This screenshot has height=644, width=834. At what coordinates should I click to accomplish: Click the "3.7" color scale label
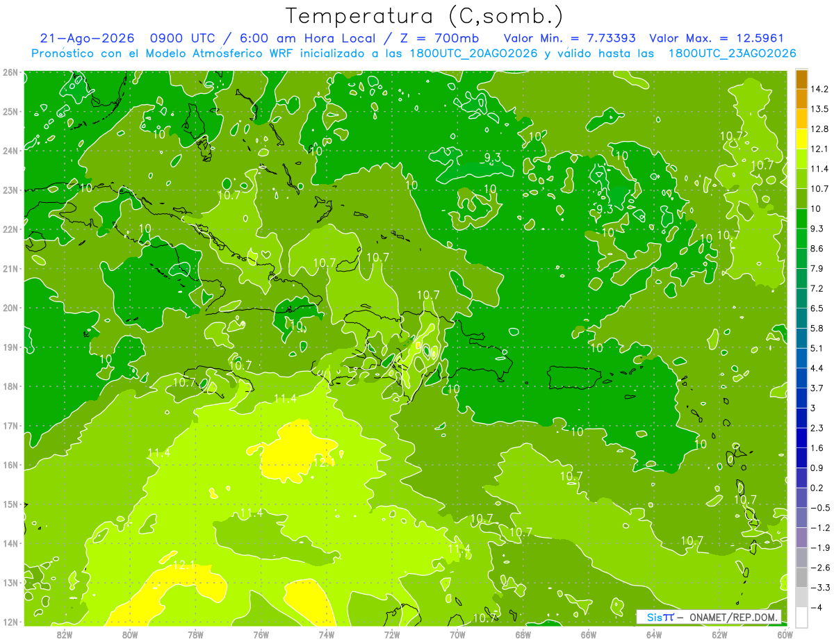coord(817,388)
